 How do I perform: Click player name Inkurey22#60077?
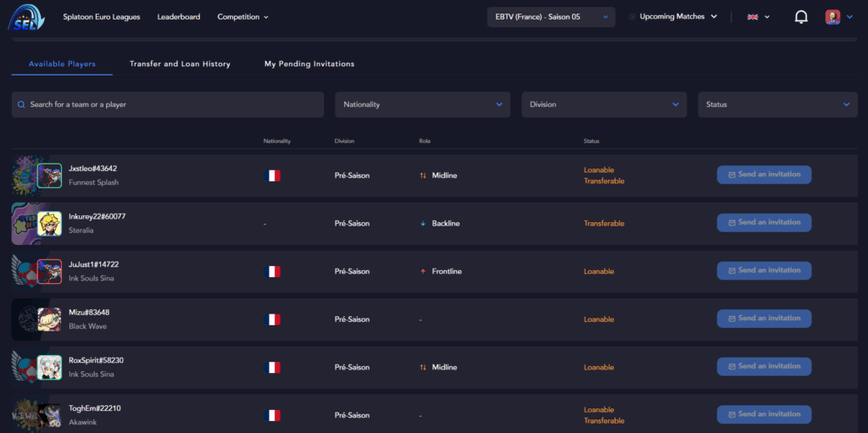pyautogui.click(x=97, y=217)
